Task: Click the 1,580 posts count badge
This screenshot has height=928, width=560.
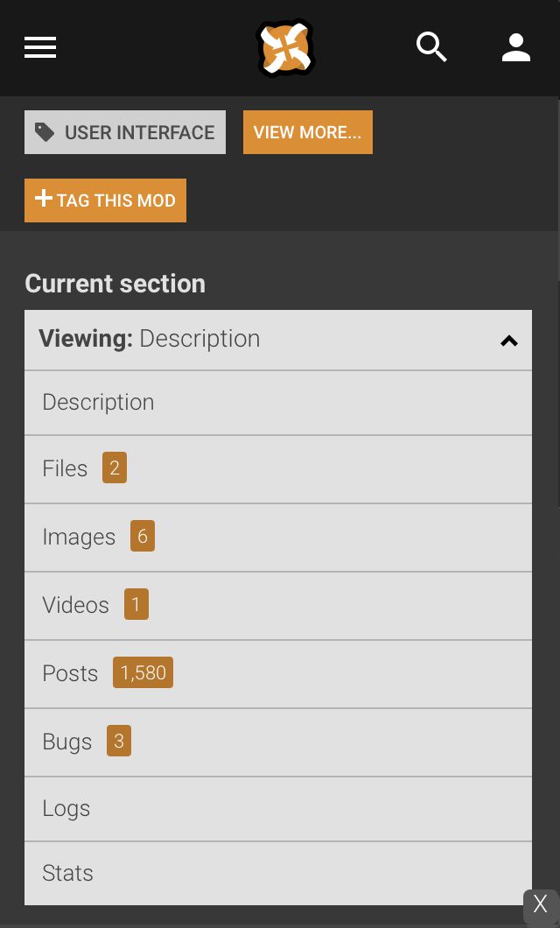Action: (x=143, y=672)
